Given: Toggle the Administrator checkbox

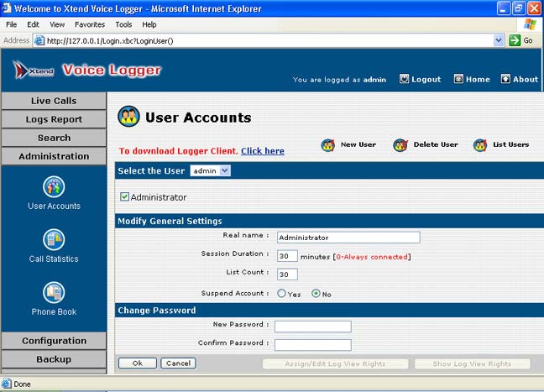Looking at the screenshot, I should coord(124,197).
